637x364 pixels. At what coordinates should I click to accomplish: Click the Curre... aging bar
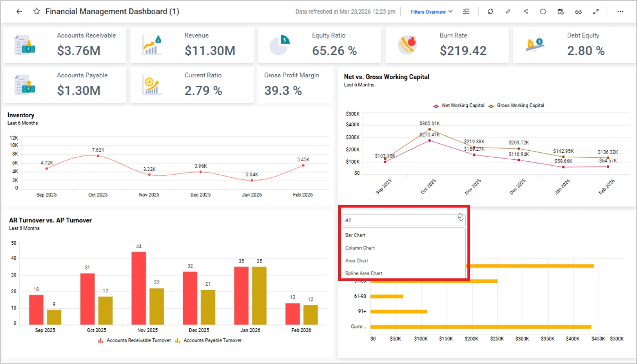click(x=481, y=327)
